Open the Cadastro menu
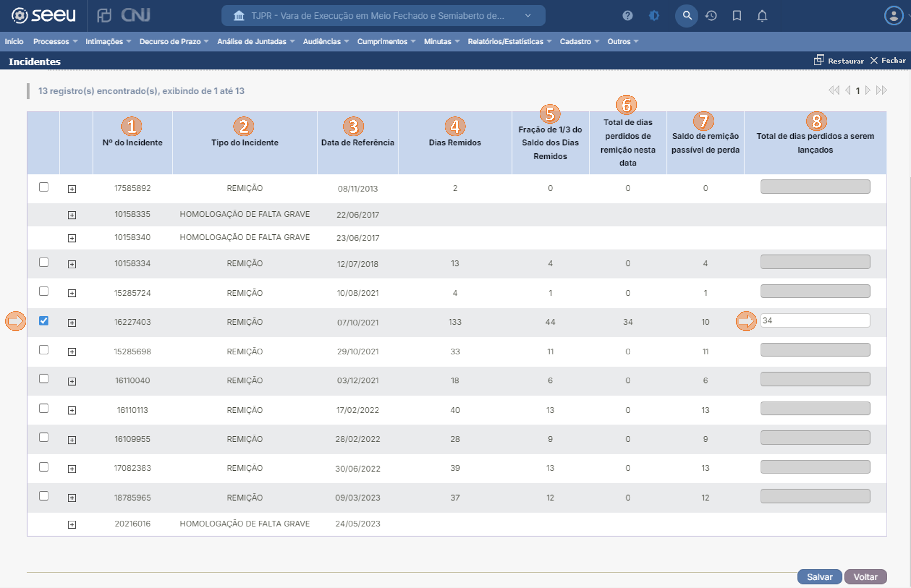The width and height of the screenshot is (911, 588). (579, 42)
